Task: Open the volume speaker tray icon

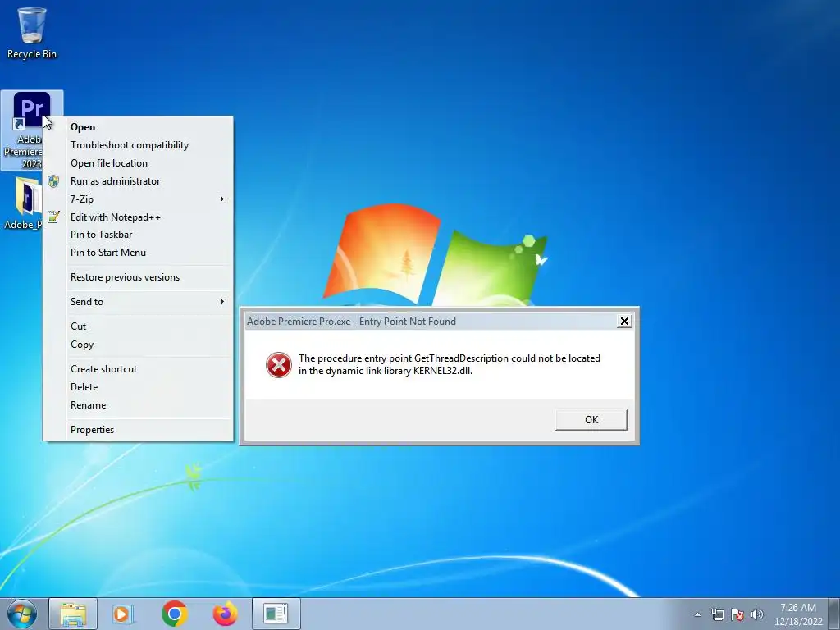Action: pyautogui.click(x=757, y=614)
